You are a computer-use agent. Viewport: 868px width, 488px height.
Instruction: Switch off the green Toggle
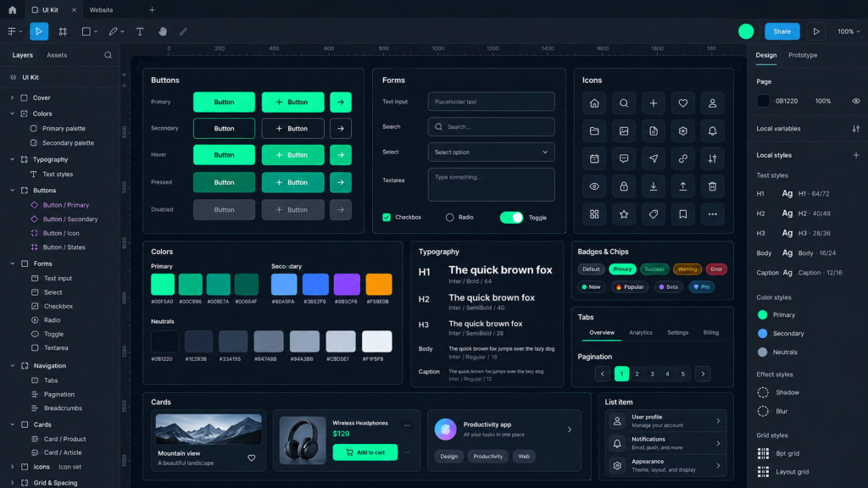(x=511, y=218)
